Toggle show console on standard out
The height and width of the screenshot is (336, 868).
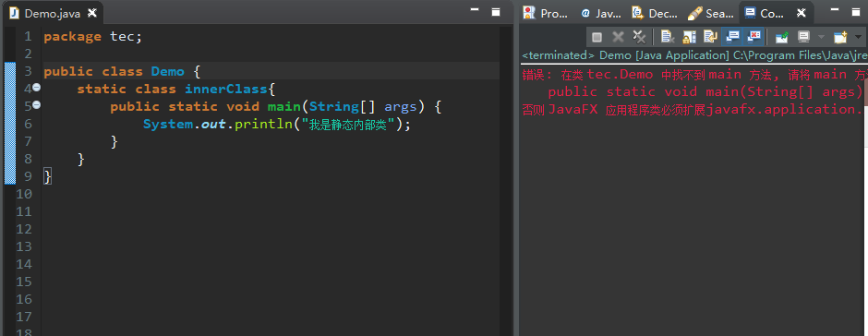coord(732,37)
